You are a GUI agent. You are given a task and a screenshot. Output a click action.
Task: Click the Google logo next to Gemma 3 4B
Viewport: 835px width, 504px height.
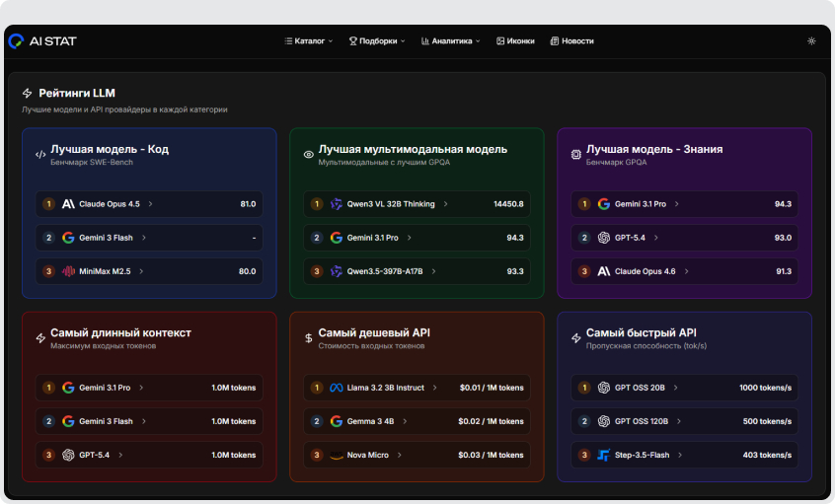336,421
